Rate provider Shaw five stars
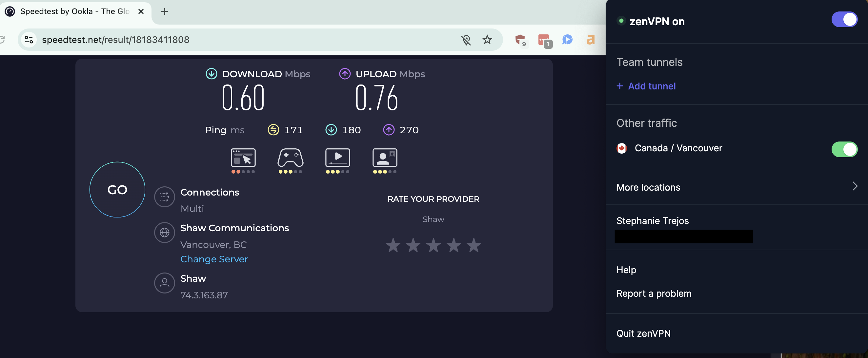The height and width of the screenshot is (358, 868). [474, 245]
